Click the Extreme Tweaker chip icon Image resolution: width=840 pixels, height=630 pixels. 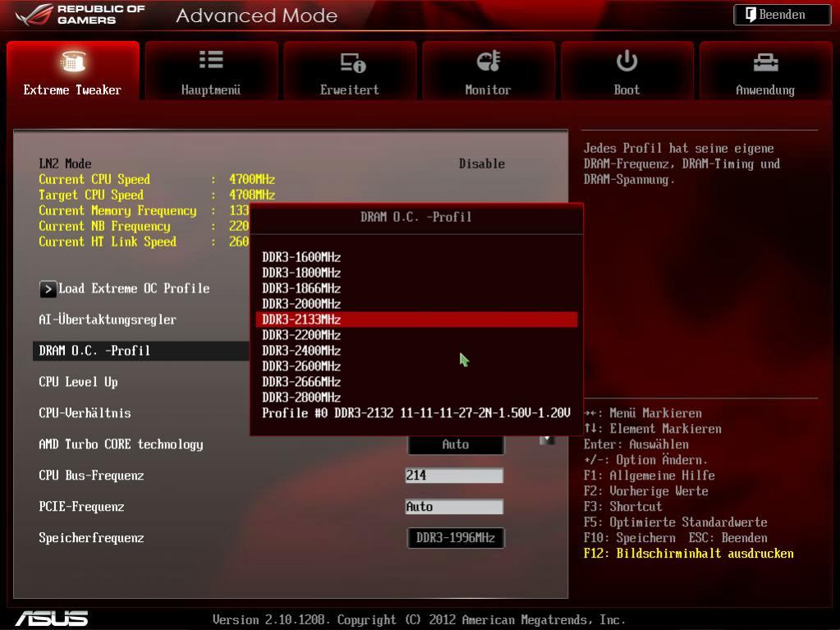coord(73,61)
